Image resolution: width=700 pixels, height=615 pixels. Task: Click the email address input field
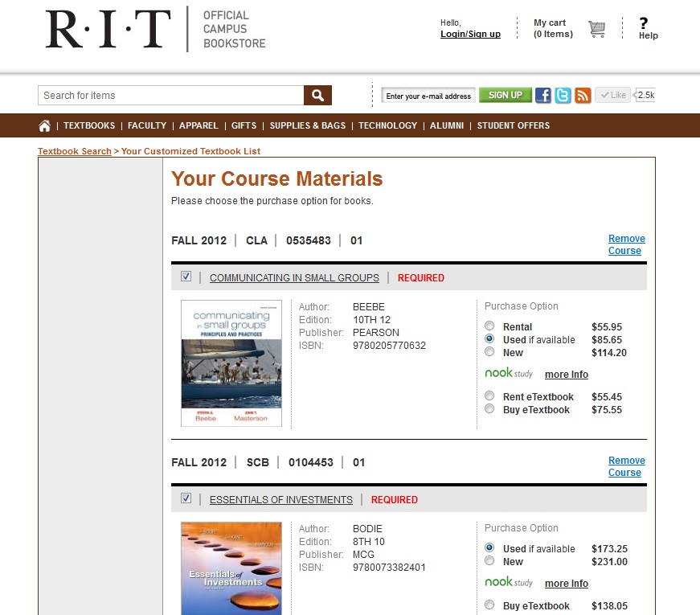pyautogui.click(x=428, y=95)
